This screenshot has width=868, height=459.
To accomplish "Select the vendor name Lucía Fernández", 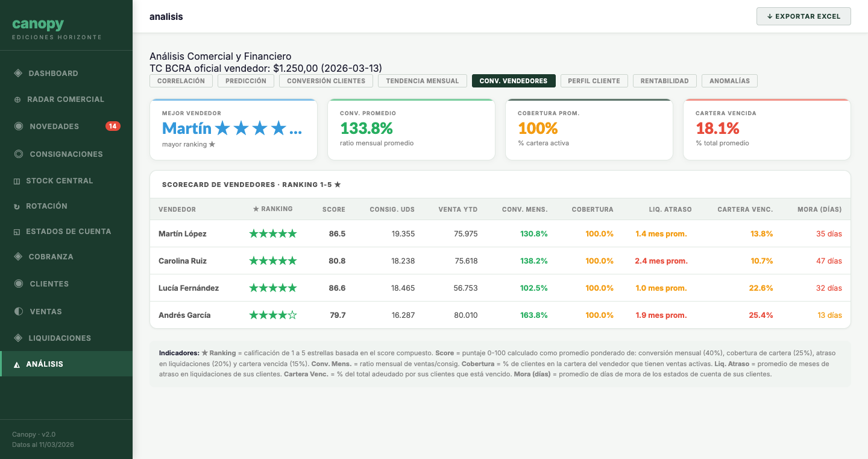I will tap(189, 288).
